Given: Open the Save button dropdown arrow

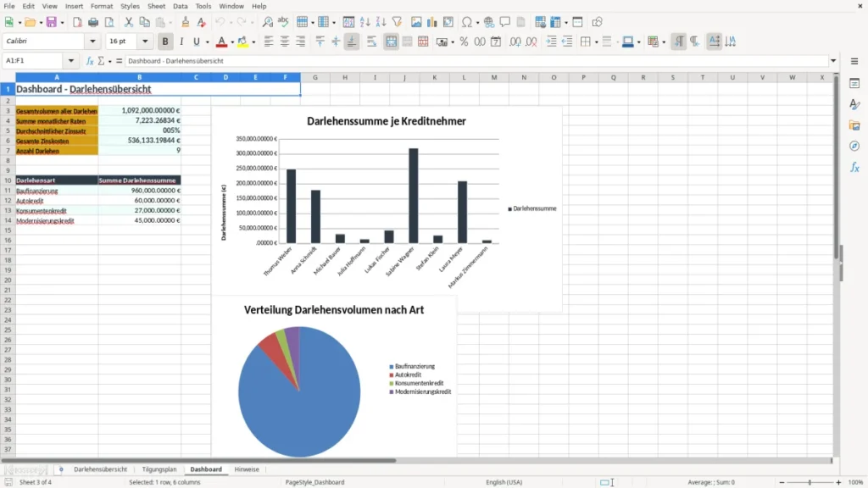Looking at the screenshot, I should point(62,23).
